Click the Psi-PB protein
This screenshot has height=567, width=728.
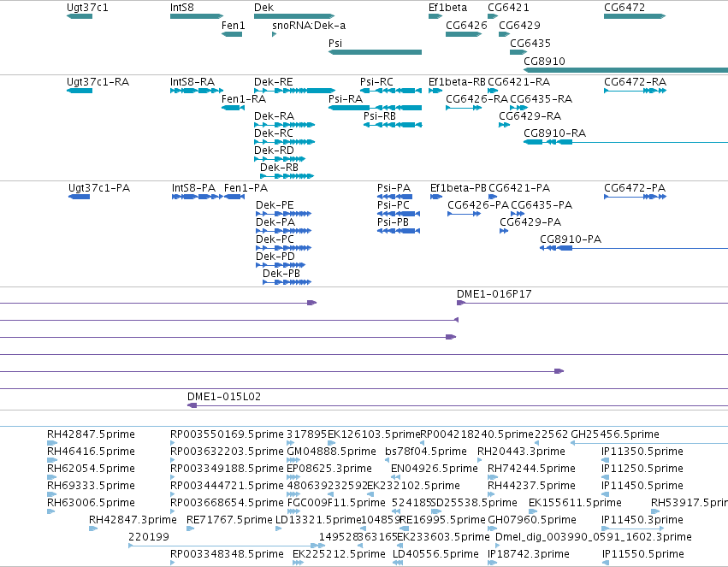point(399,231)
